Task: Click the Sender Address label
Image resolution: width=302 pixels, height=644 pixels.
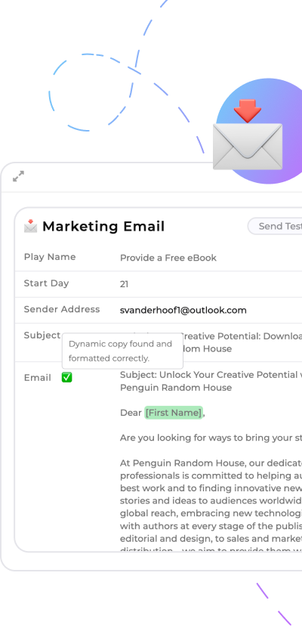Action: [x=62, y=309]
